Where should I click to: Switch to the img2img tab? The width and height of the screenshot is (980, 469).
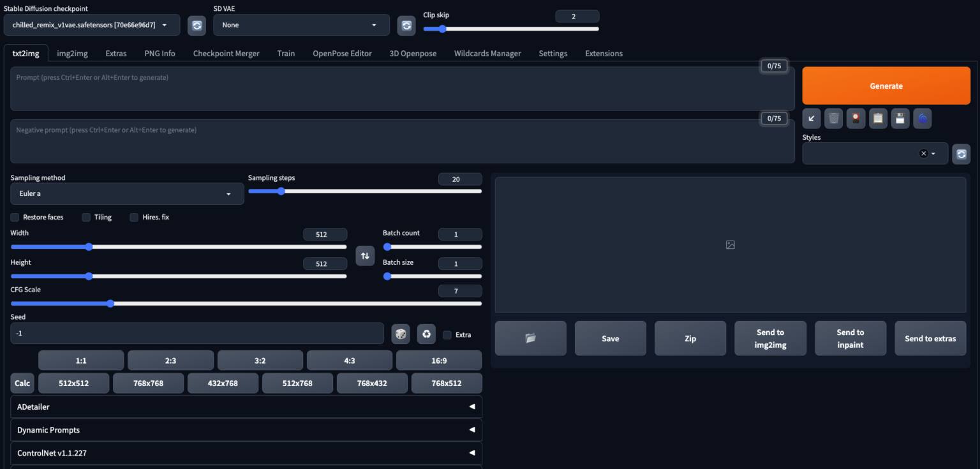72,53
